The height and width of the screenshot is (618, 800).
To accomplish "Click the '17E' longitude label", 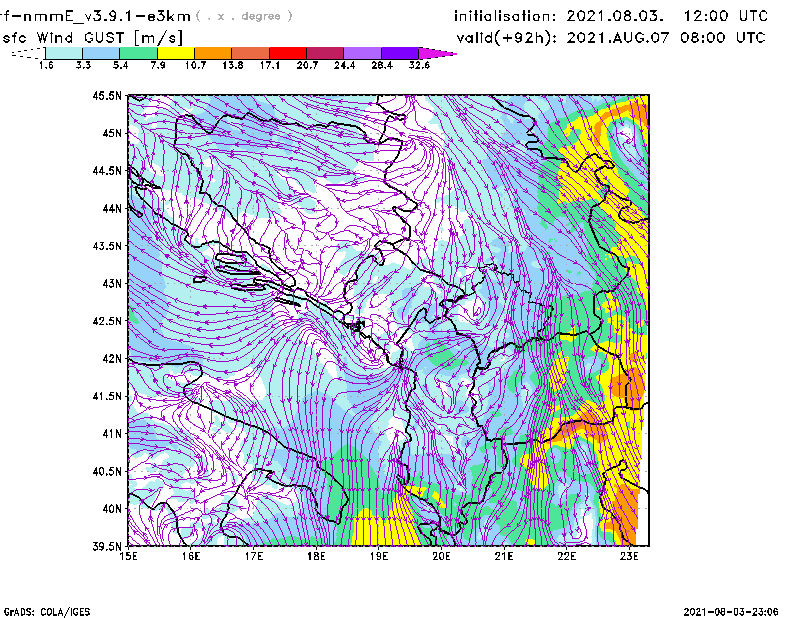I will pos(254,556).
